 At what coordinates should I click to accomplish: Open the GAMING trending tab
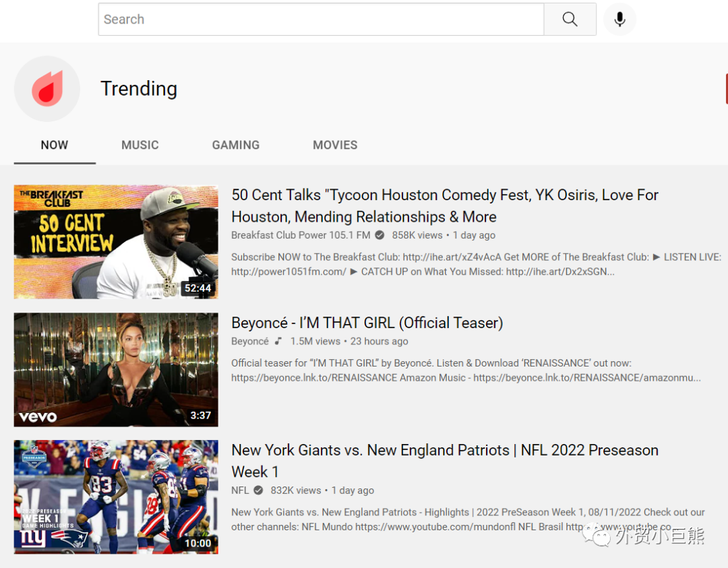point(235,146)
